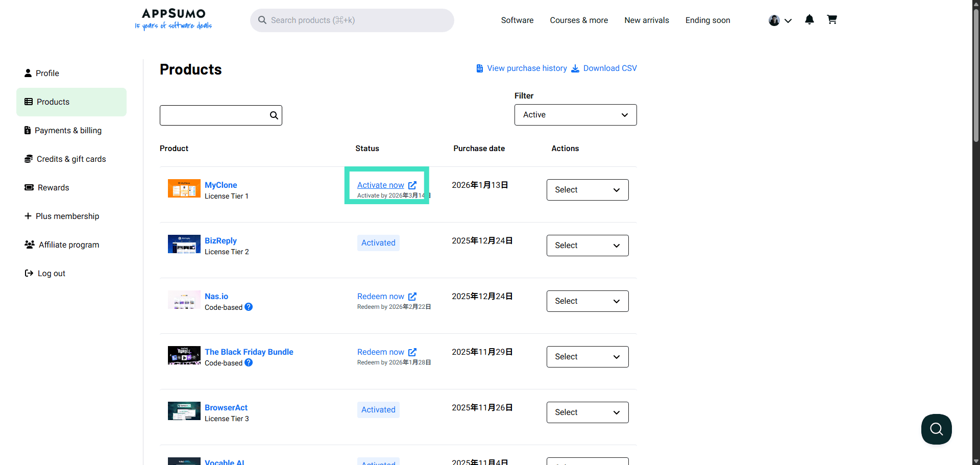Screen dimensions: 980x465
Task: Click the page vertical scrollbar
Action: (x=976, y=77)
